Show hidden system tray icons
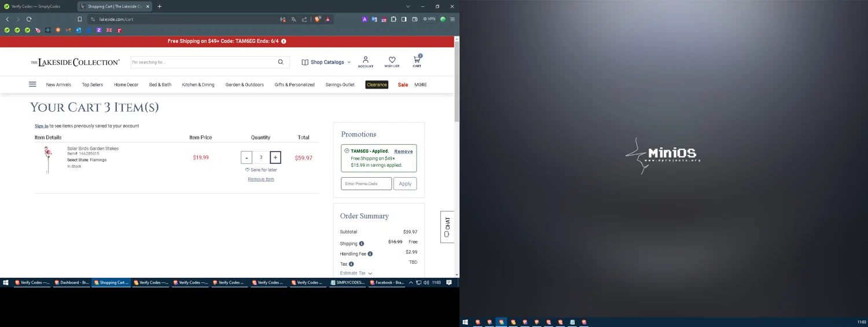Image resolution: width=868 pixels, height=327 pixels. click(411, 282)
